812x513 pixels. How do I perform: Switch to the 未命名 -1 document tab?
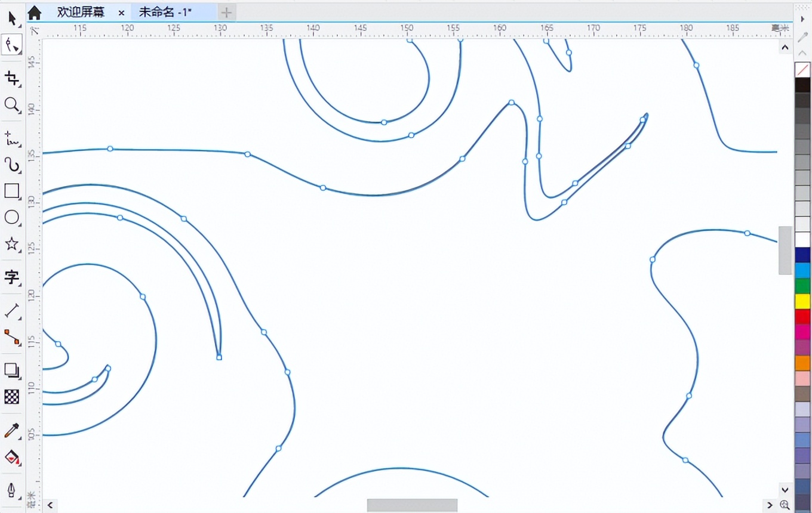coord(165,12)
